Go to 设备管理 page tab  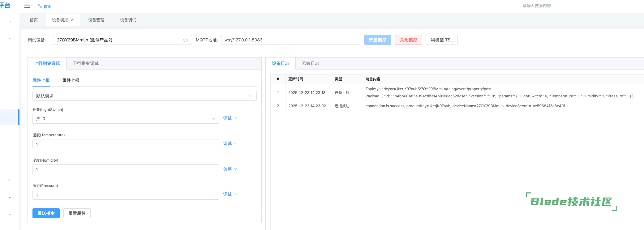96,20
